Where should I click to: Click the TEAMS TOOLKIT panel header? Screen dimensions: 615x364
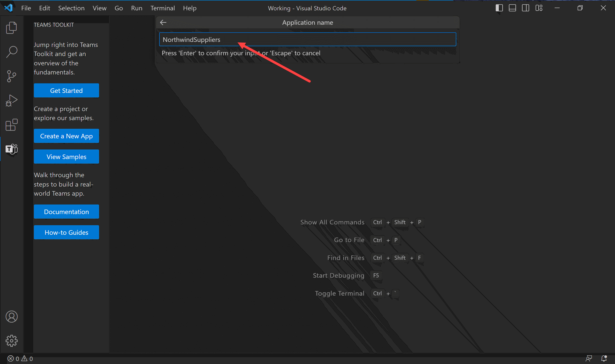[x=54, y=25]
